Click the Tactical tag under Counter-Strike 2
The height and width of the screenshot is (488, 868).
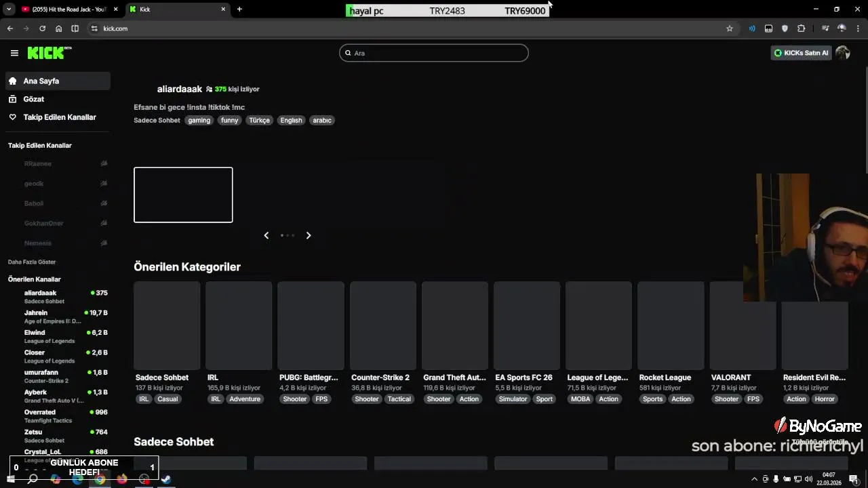399,399
